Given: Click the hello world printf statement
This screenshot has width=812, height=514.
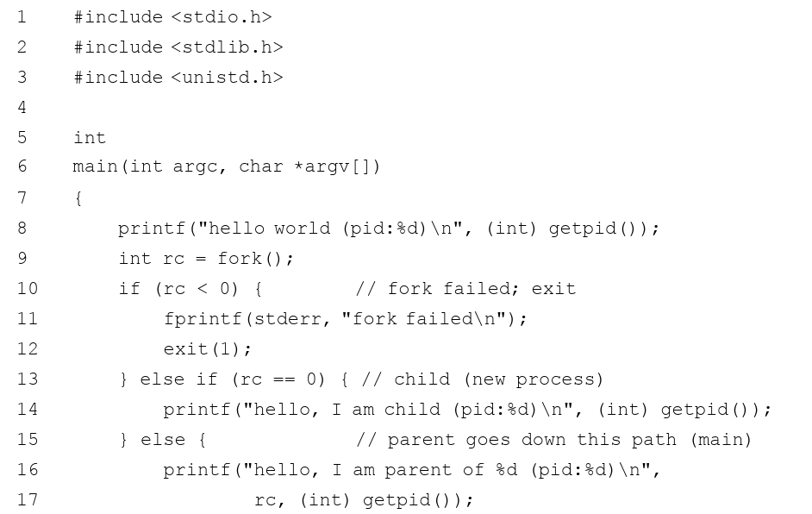Looking at the screenshot, I should (389, 229).
